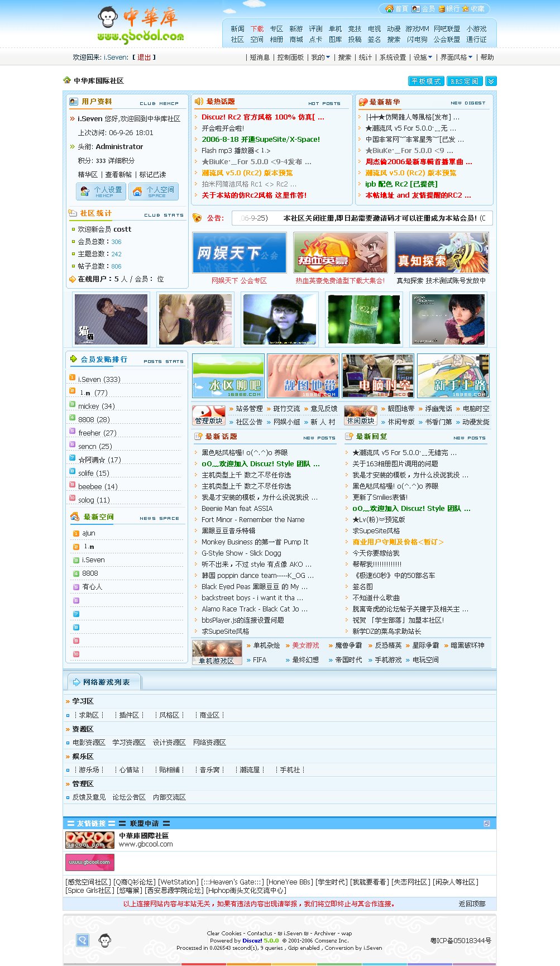The image size is (560, 966).
Task: Open post ipb 配色 Rc2 [已提供]
Action: pos(401,184)
